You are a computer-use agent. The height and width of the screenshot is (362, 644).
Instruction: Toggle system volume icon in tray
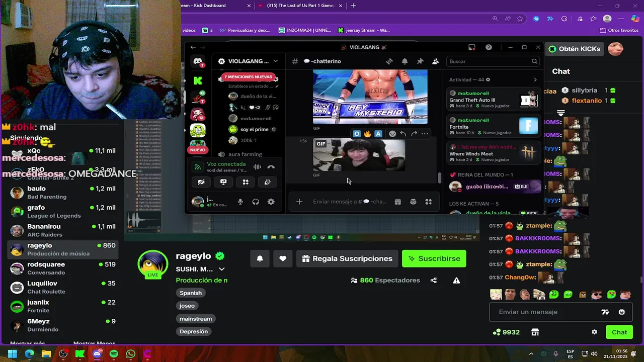point(594,354)
